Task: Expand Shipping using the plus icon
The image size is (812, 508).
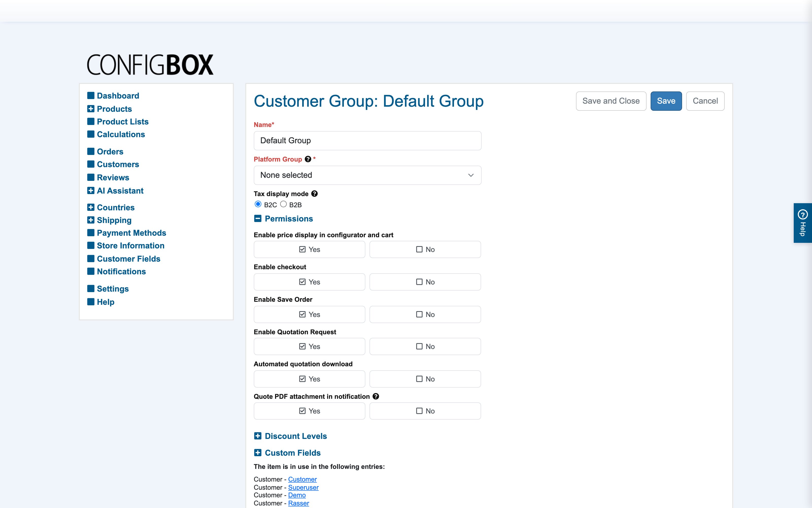Action: click(x=91, y=220)
